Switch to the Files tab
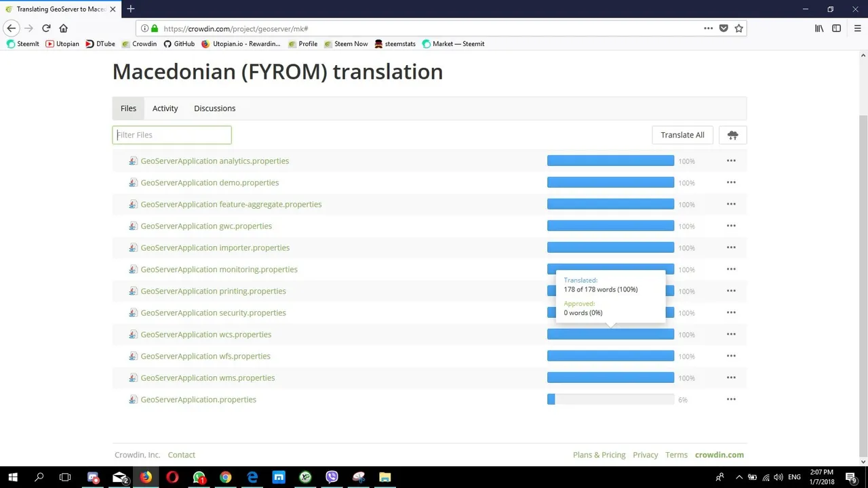Image resolution: width=868 pixels, height=488 pixels. (128, 108)
